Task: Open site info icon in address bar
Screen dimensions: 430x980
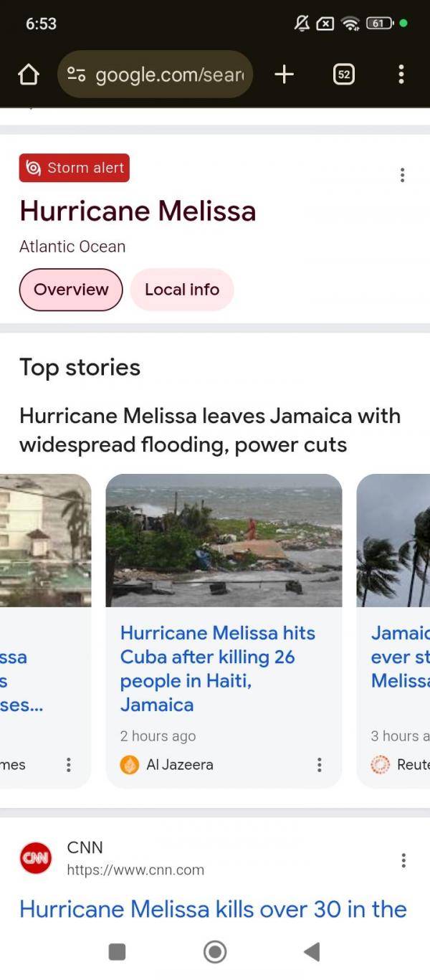Action: pos(76,75)
